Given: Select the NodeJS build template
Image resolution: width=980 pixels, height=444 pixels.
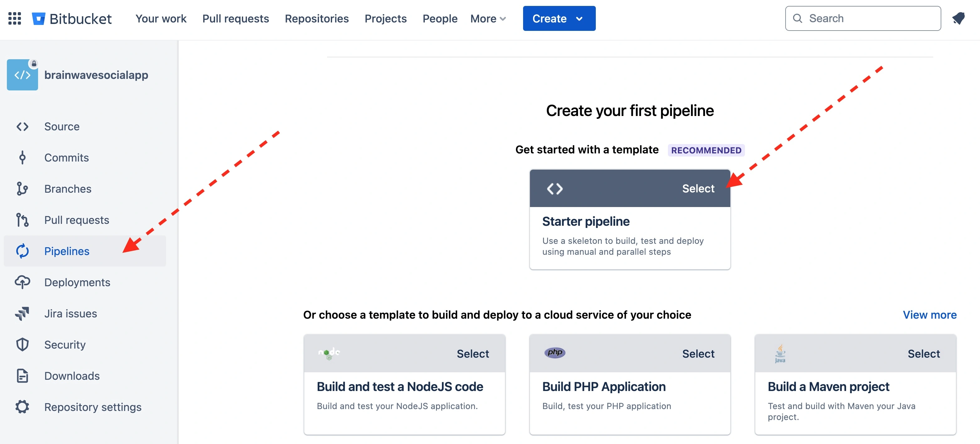Looking at the screenshot, I should 473,354.
